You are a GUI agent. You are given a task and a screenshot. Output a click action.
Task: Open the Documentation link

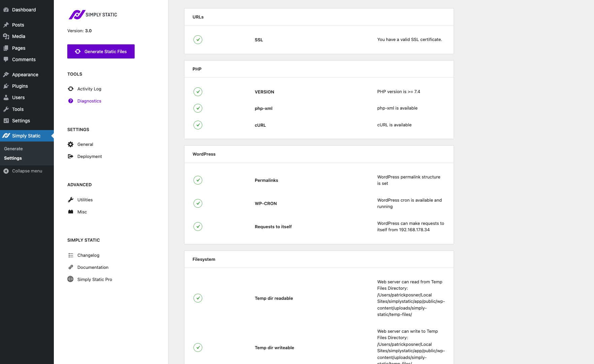pyautogui.click(x=93, y=267)
